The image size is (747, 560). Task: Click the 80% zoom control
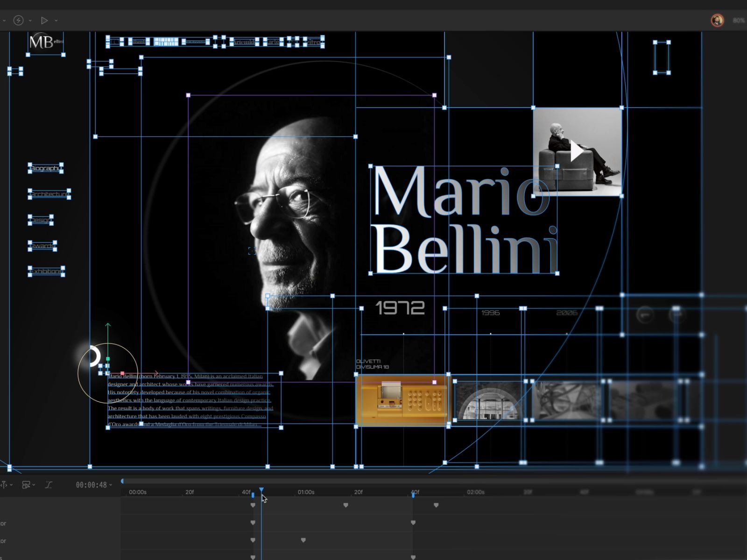point(739,20)
